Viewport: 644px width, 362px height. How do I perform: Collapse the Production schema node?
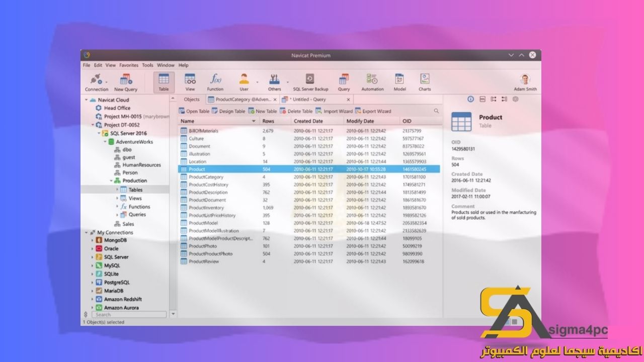point(111,180)
